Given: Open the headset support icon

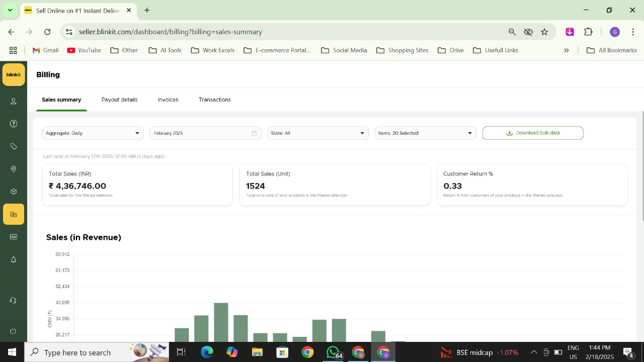Looking at the screenshot, I should coord(14,301).
